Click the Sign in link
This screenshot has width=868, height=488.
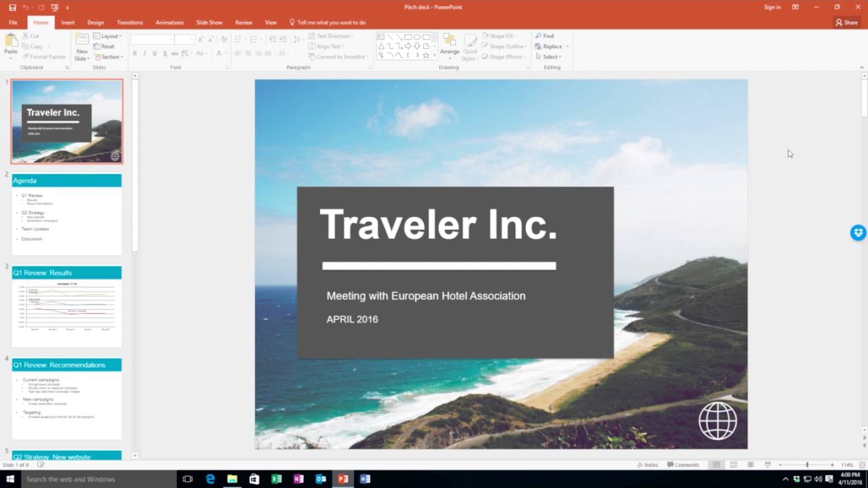[772, 7]
